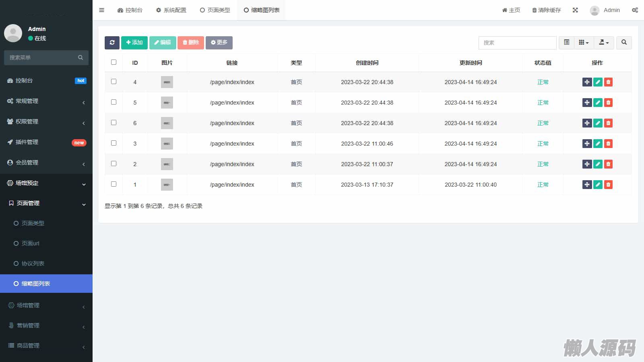Click the 清除缓存 link in header
Image resolution: width=644 pixels, height=362 pixels.
point(546,10)
